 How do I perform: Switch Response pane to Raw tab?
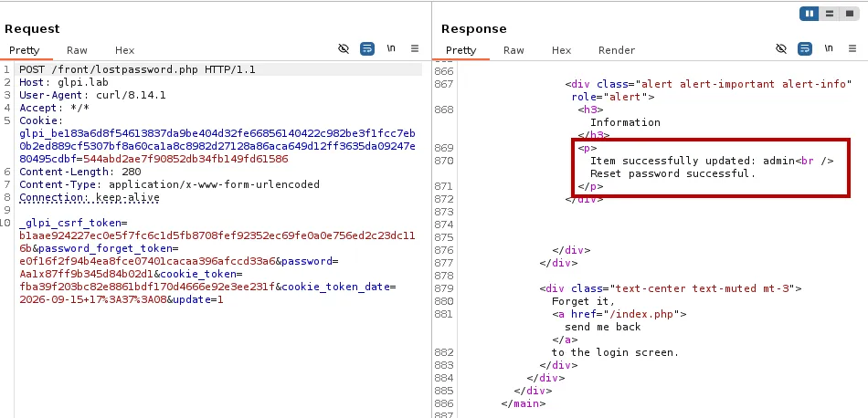tap(513, 50)
